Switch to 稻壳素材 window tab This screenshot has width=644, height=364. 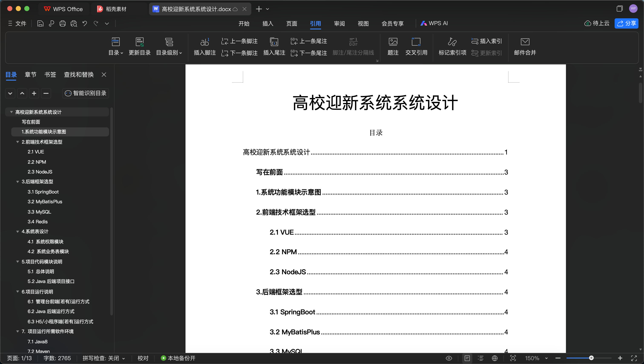click(112, 9)
